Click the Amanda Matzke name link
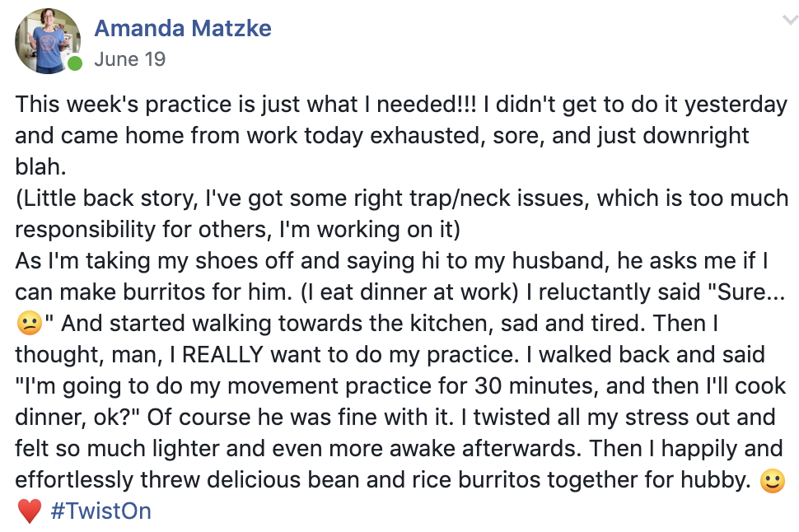 click(183, 28)
